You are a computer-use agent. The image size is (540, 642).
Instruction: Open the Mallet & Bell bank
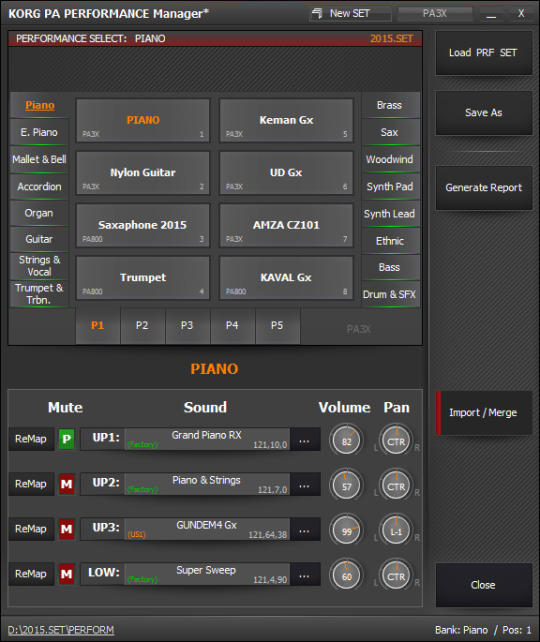click(40, 159)
